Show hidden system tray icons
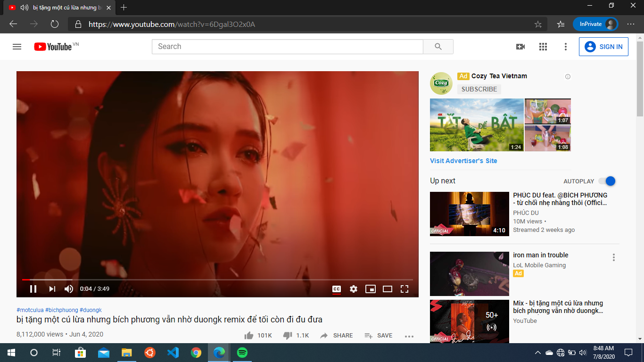This screenshot has width=644, height=362. click(537, 353)
